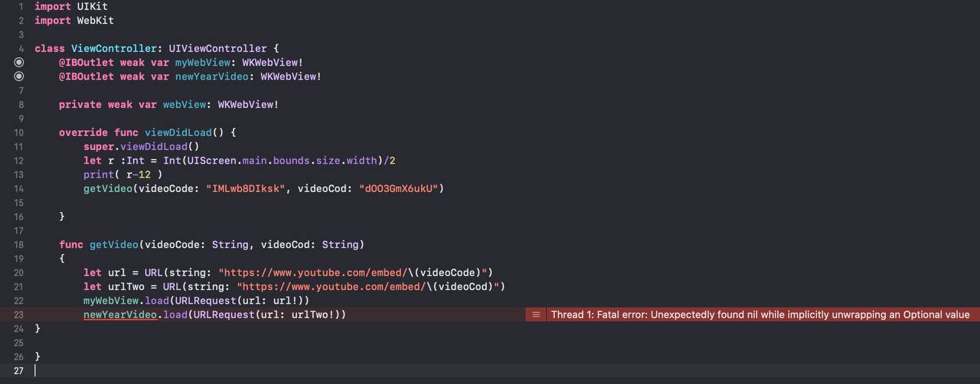Screen dimensions: 980x384
Task: Click the '@IBOutlet' attribute on line 6
Action: pyautogui.click(x=87, y=76)
